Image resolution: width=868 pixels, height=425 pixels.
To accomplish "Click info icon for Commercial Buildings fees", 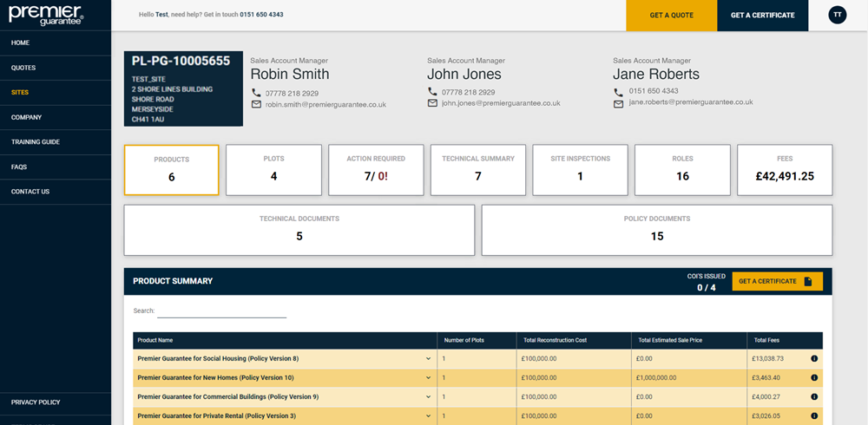I will pos(814,396).
